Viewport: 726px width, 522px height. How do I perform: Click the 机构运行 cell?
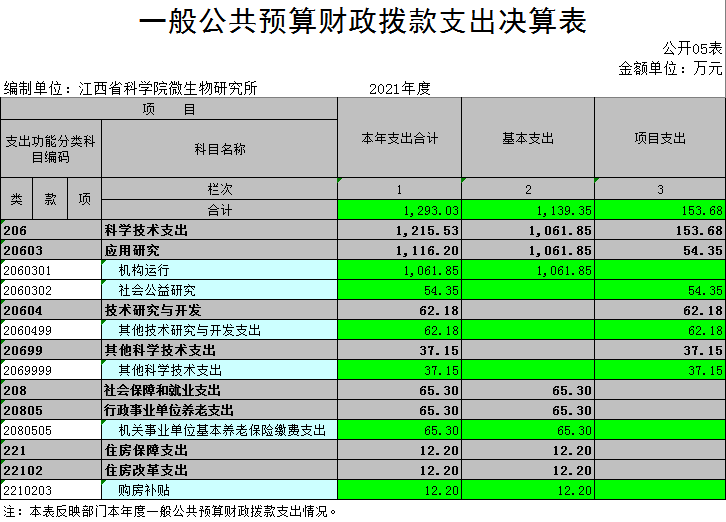pos(219,270)
